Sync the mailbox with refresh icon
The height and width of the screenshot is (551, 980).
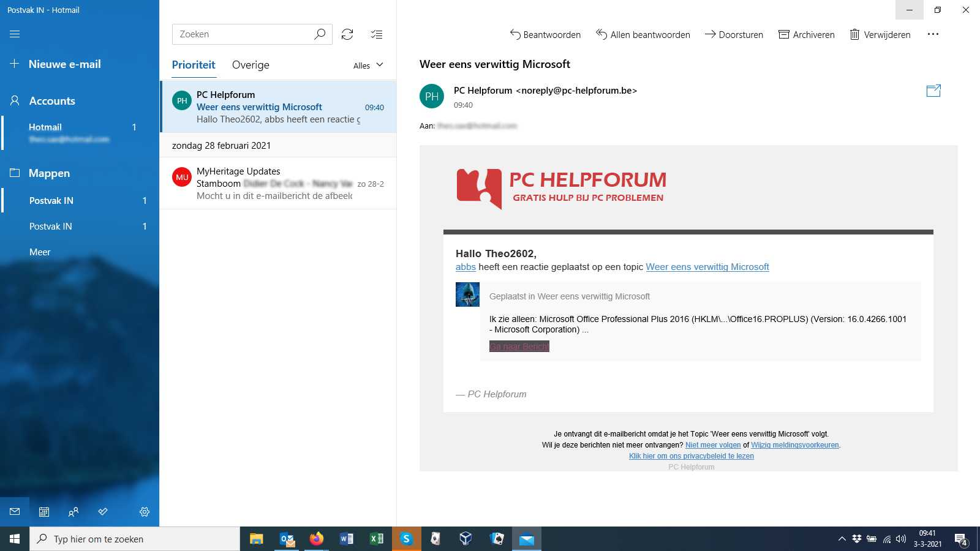point(347,34)
